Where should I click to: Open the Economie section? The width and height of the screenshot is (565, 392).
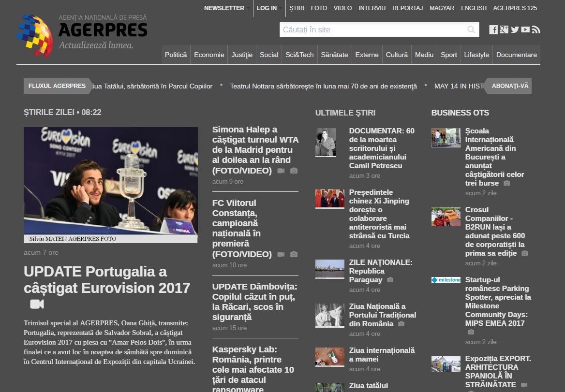tap(209, 55)
